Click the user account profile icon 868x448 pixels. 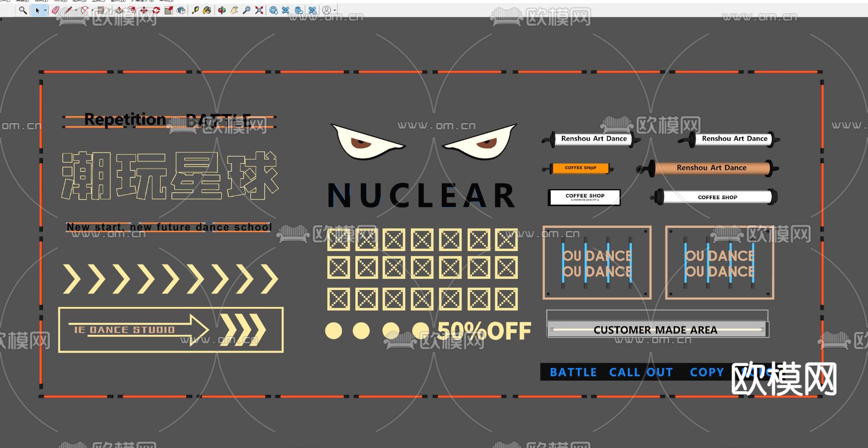(x=326, y=10)
